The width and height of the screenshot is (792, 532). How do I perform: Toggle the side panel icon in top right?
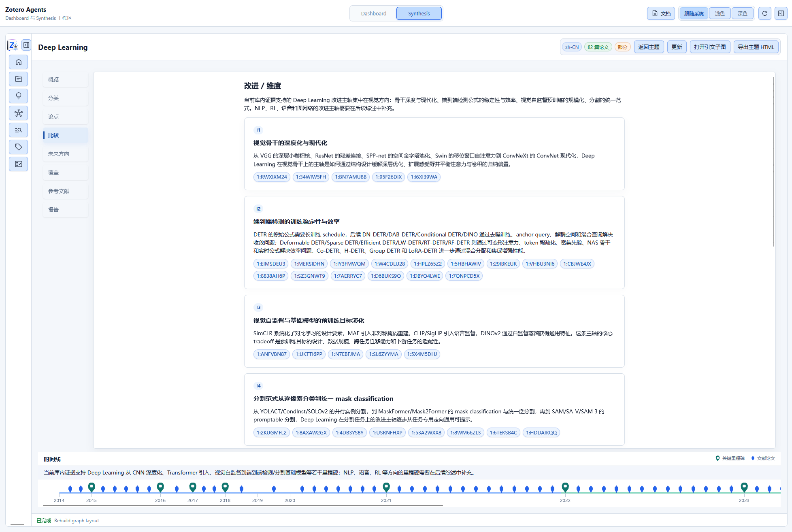coord(781,13)
